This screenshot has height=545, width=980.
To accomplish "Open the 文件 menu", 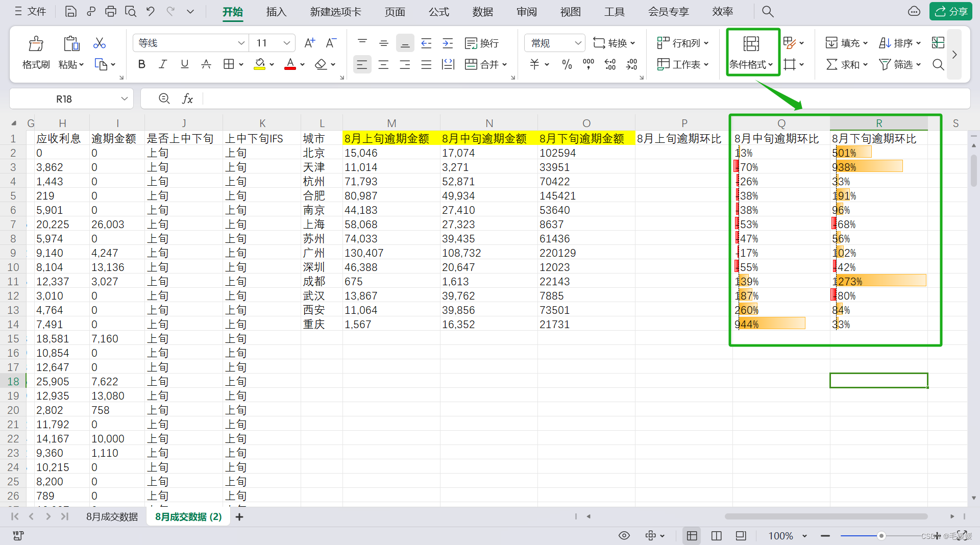I will (31, 11).
